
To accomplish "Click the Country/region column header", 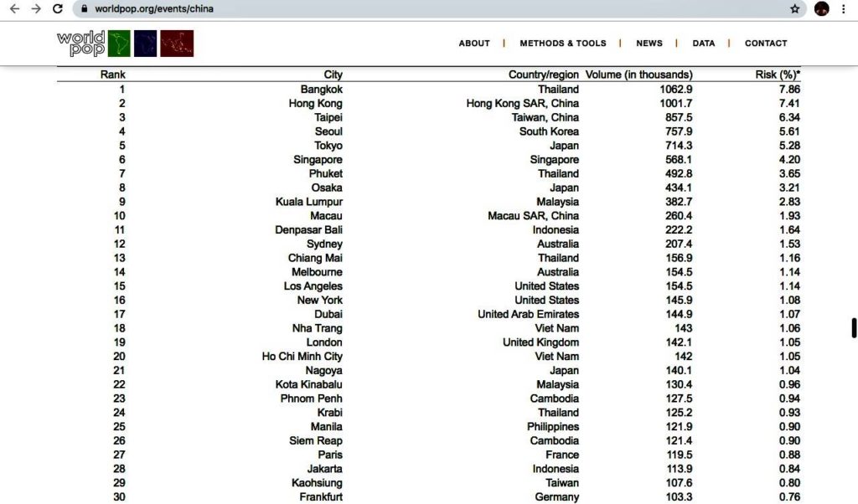I will pos(543,75).
